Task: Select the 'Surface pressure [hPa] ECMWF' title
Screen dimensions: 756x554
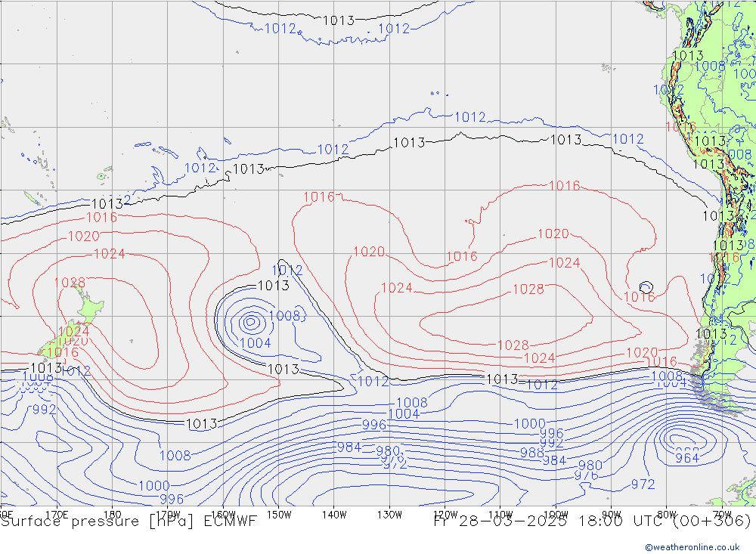Action: click(x=129, y=522)
